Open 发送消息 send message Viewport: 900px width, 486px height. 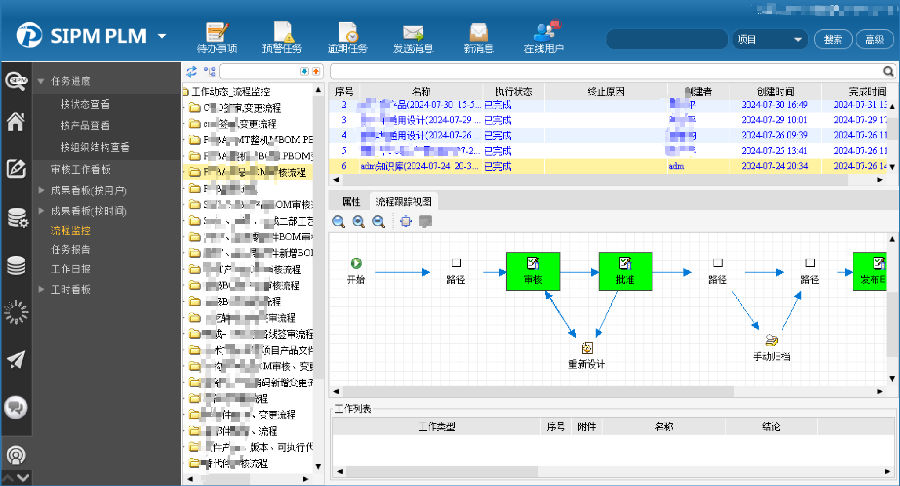pos(412,37)
